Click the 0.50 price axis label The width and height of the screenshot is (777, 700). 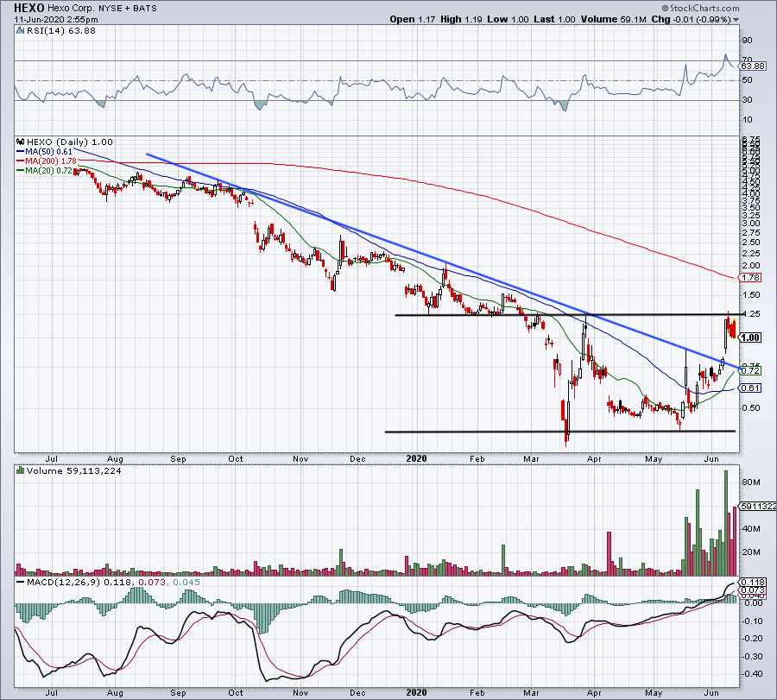click(x=751, y=408)
